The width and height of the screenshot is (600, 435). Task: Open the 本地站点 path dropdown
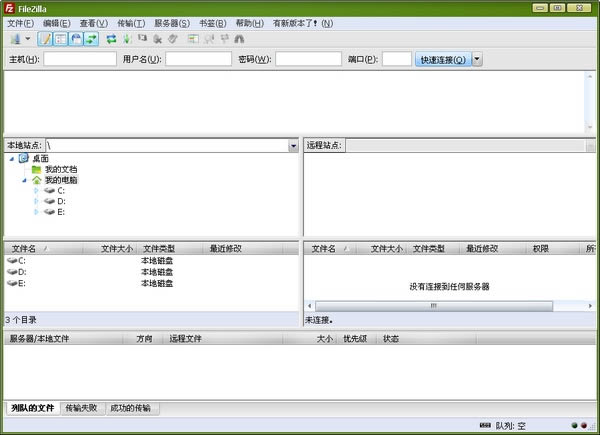[293, 146]
